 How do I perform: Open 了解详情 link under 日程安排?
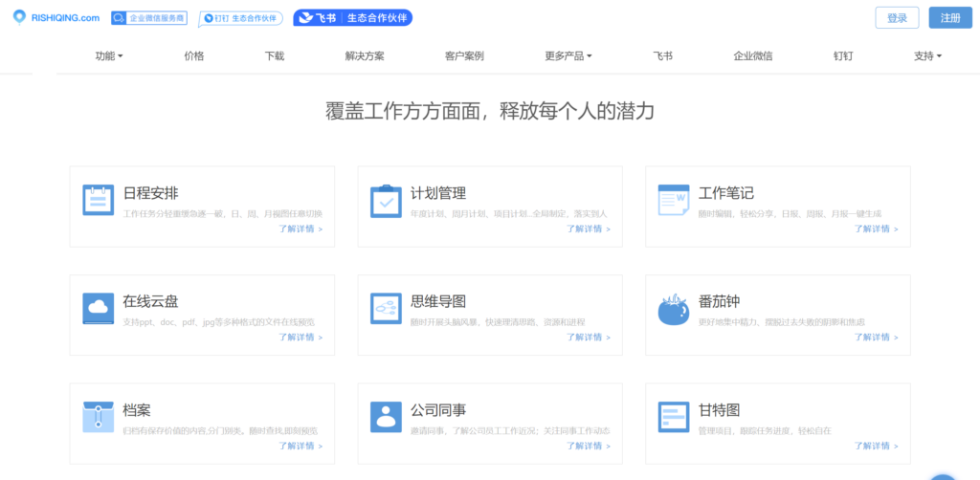click(301, 229)
